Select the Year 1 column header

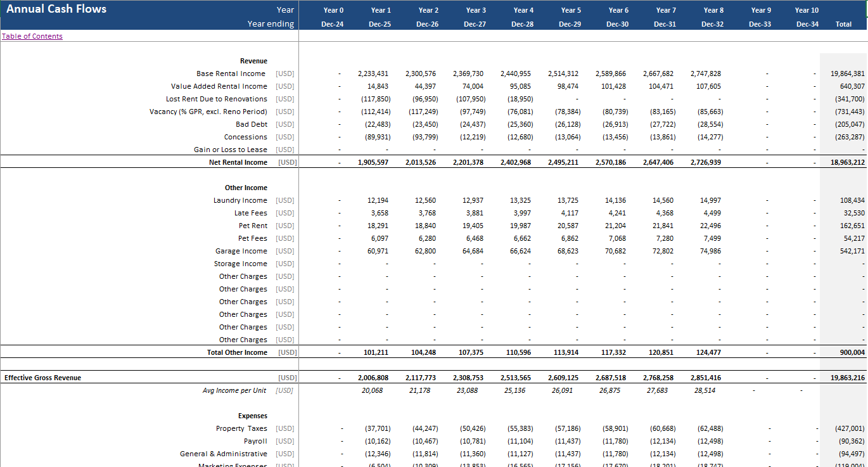381,10
